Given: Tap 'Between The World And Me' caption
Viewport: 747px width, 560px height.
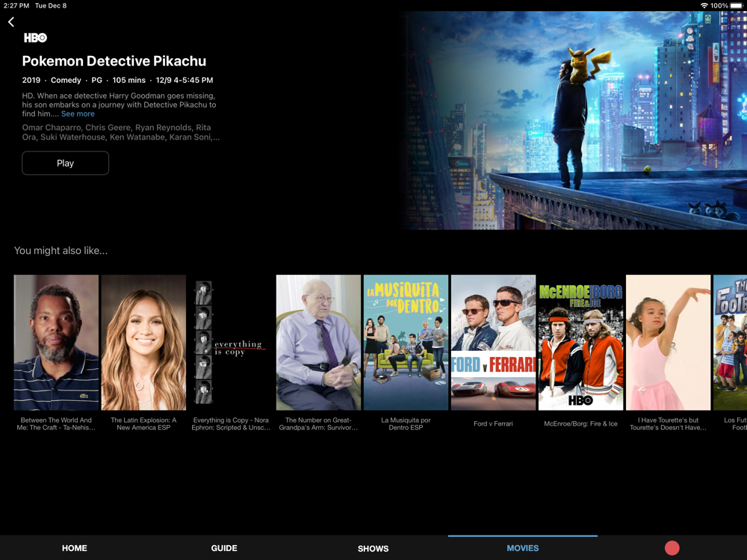Looking at the screenshot, I should (x=56, y=424).
